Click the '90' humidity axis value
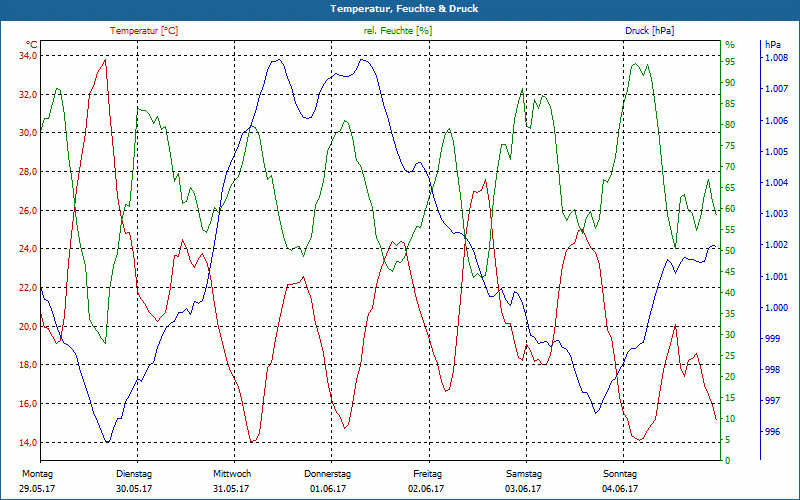 pos(730,83)
